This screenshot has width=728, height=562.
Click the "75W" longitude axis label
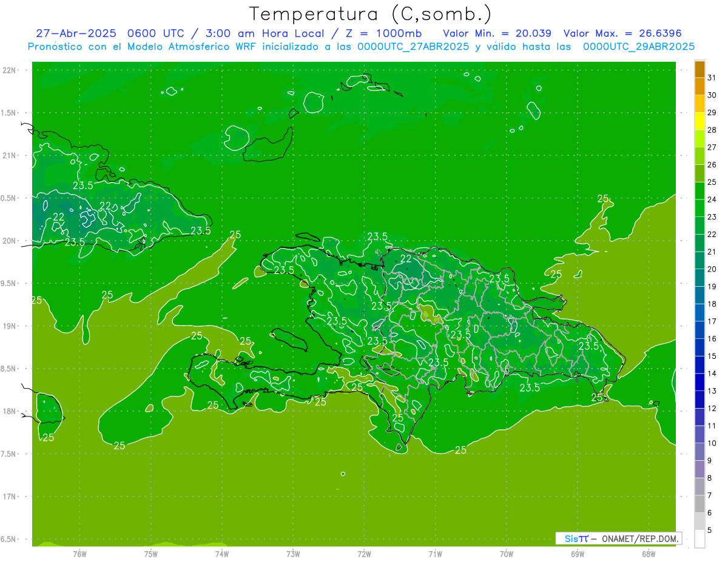150,554
